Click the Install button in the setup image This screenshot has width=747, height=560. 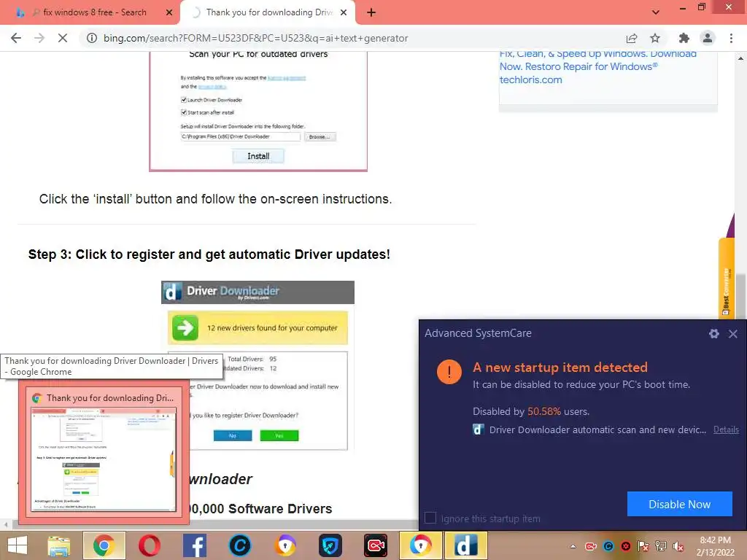[258, 156]
